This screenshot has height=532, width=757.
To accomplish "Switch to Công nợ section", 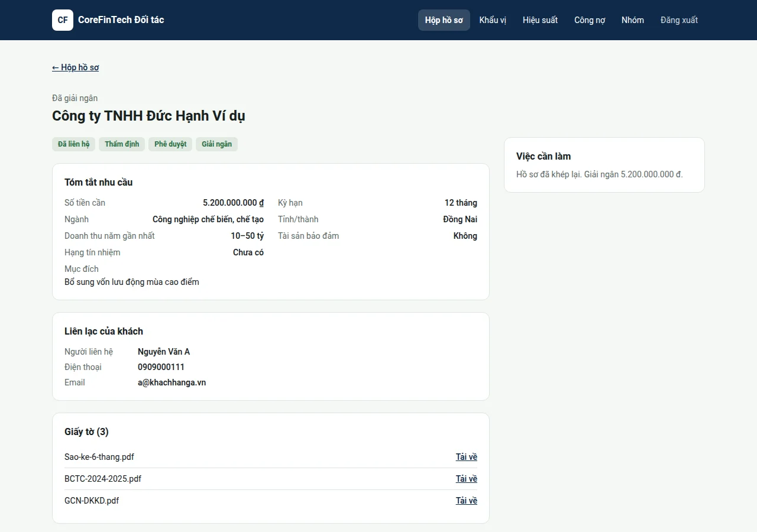I will (x=590, y=20).
